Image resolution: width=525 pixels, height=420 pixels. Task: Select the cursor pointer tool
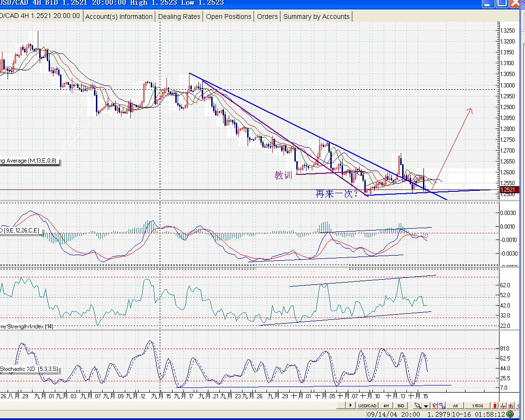tap(418, 405)
